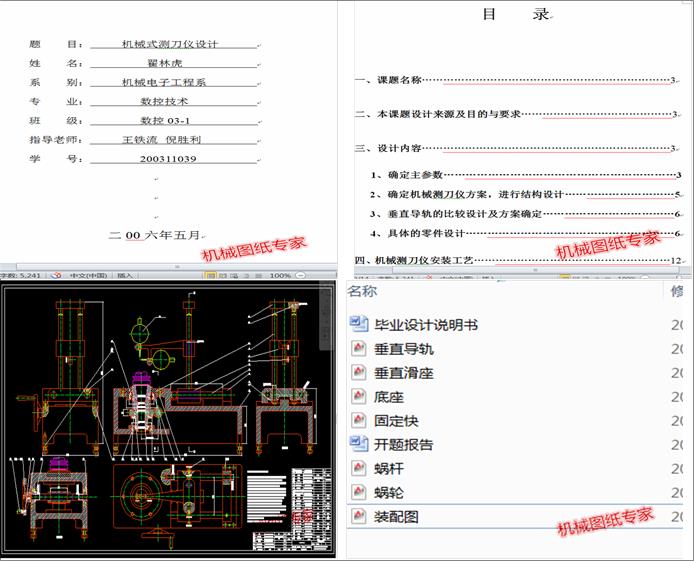Click contents entry 1、确定主参数
The image size is (694, 561).
(x=526, y=175)
